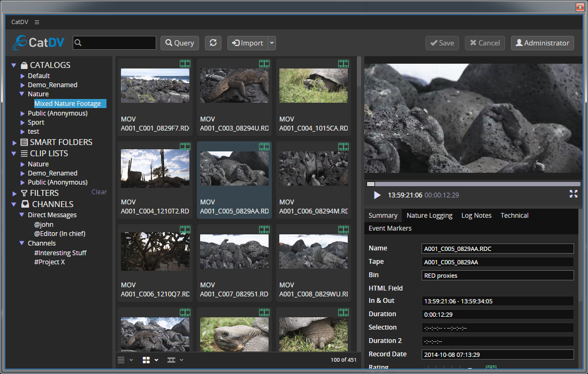Open the Import dropdown arrow
Viewport: 588px width, 374px height.
tap(272, 43)
